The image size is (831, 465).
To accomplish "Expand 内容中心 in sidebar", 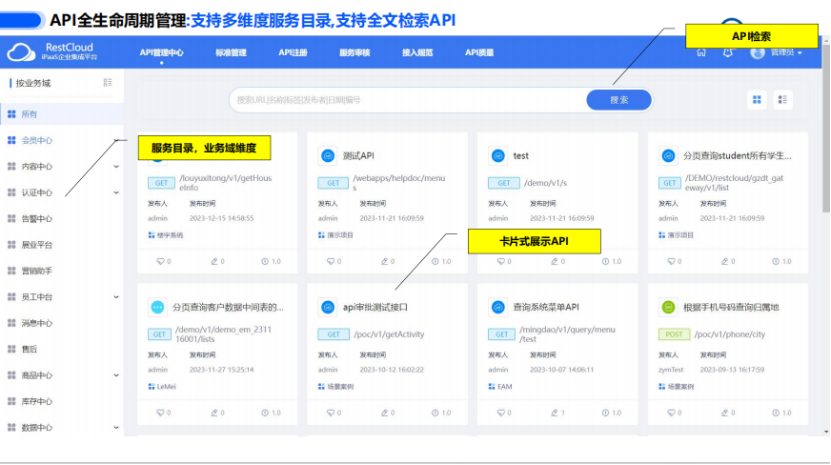I will (116, 166).
